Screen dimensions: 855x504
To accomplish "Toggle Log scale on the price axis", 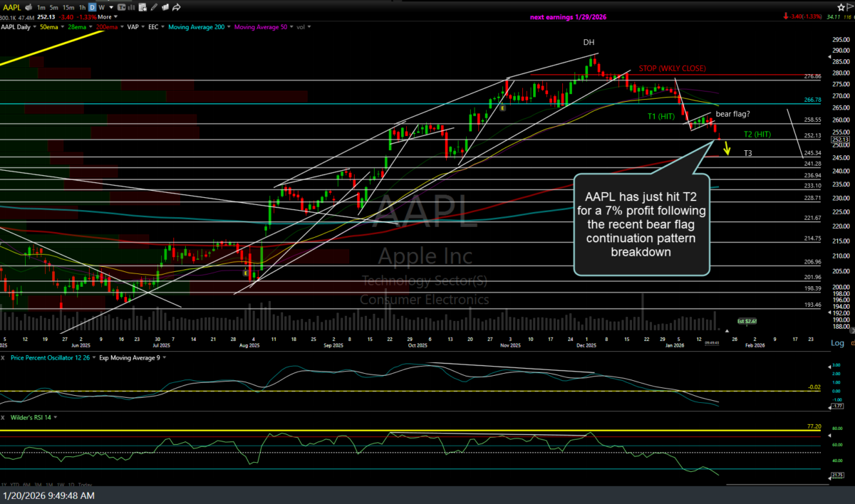I will point(838,342).
